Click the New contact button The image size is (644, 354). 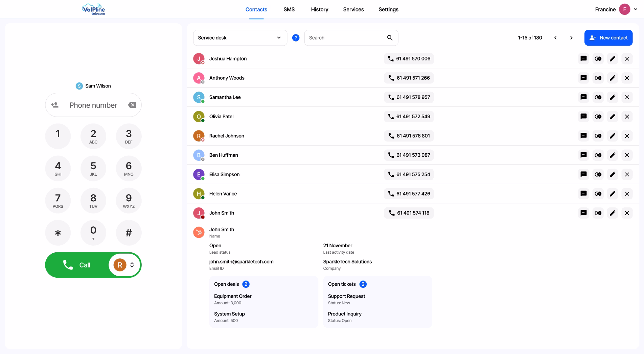click(608, 38)
